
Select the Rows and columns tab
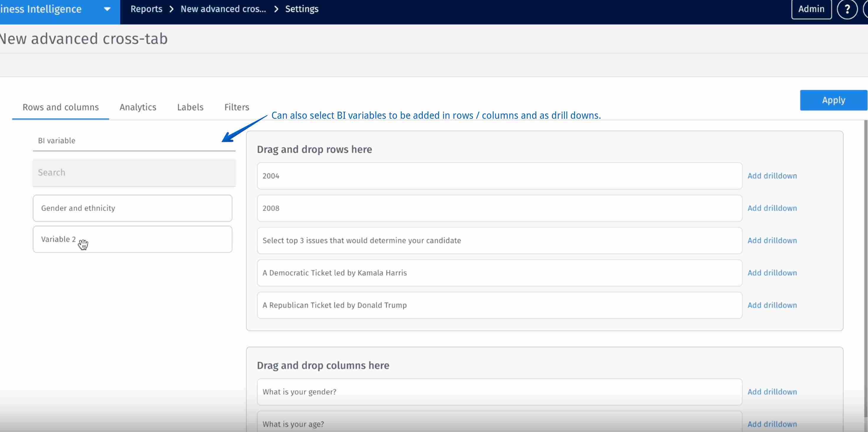(x=61, y=107)
